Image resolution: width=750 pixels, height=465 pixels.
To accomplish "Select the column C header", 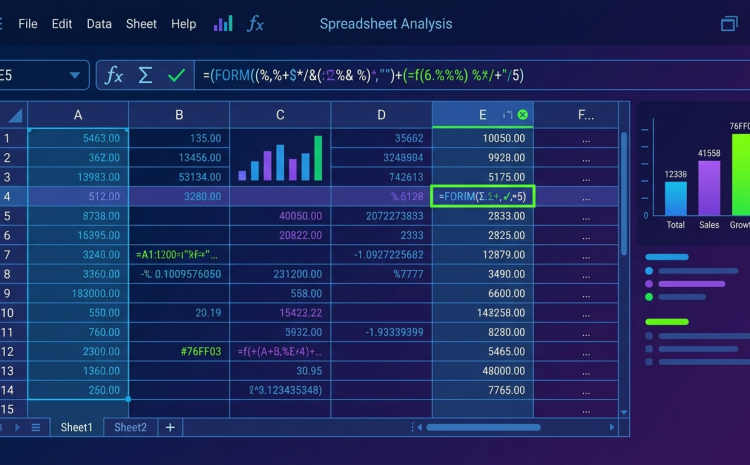I will pos(280,115).
